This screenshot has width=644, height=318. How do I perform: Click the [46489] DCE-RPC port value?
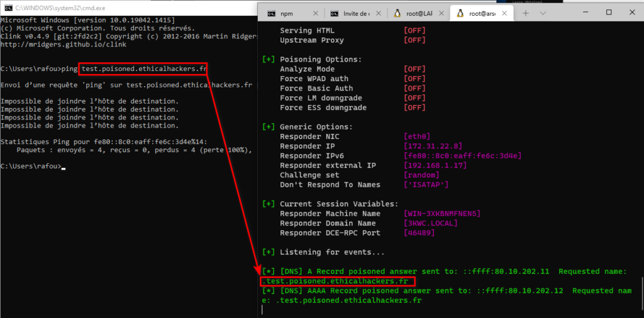[419, 233]
